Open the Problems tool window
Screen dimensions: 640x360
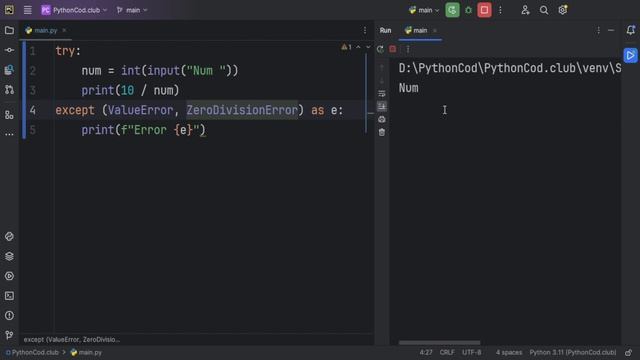pos(9,316)
